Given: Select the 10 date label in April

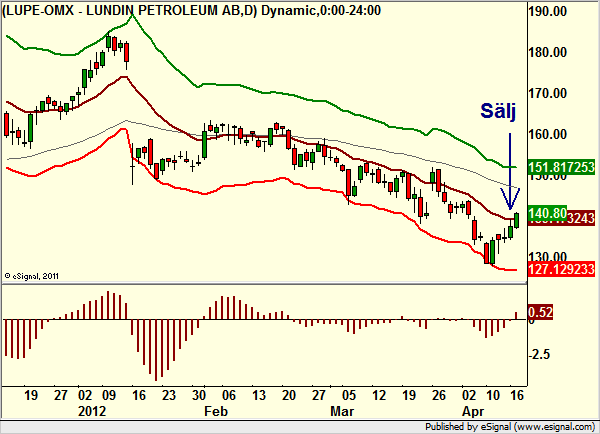Looking at the screenshot, I should [493, 395].
